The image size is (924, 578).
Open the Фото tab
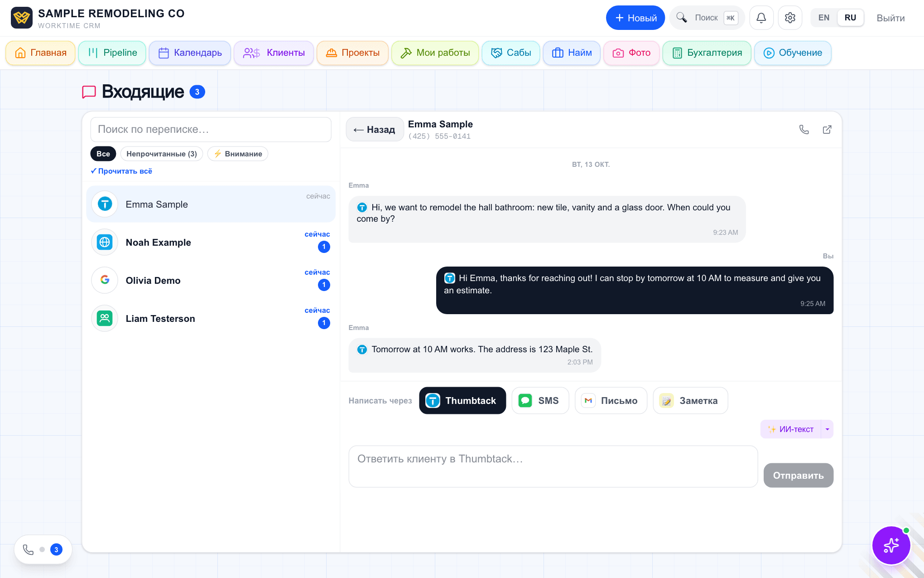[631, 53]
